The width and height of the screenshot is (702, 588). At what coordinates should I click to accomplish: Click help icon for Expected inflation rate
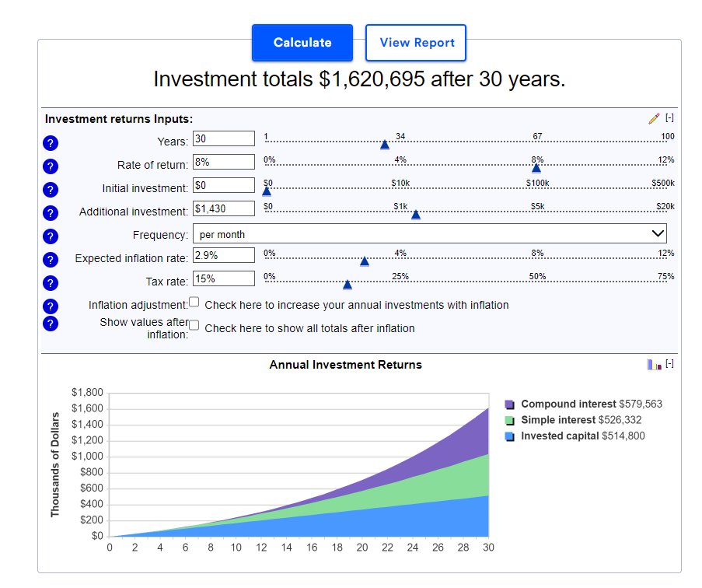[51, 260]
